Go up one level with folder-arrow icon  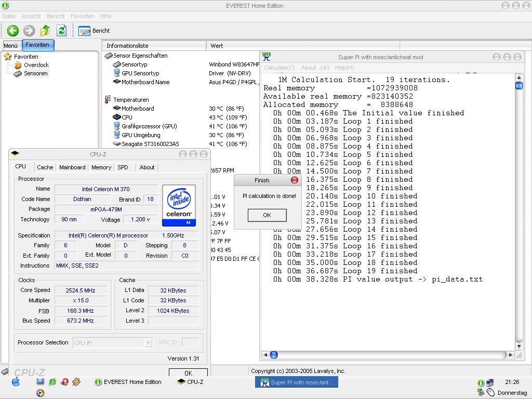pyautogui.click(x=45, y=31)
